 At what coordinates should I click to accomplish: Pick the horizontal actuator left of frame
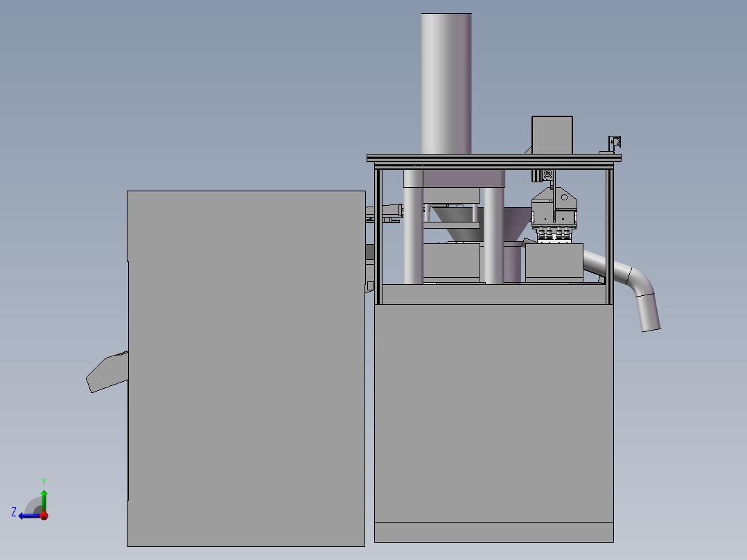click(384, 213)
